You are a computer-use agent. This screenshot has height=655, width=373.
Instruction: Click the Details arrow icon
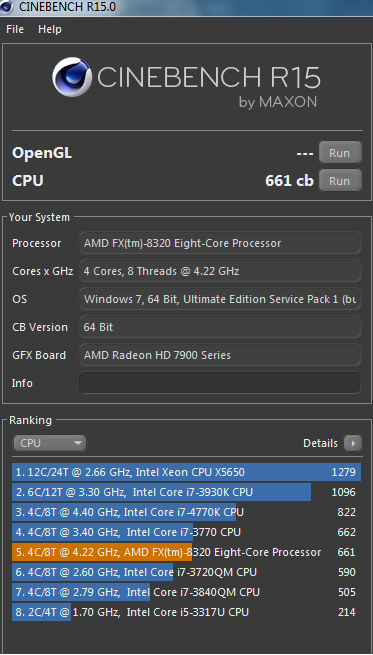click(353, 443)
